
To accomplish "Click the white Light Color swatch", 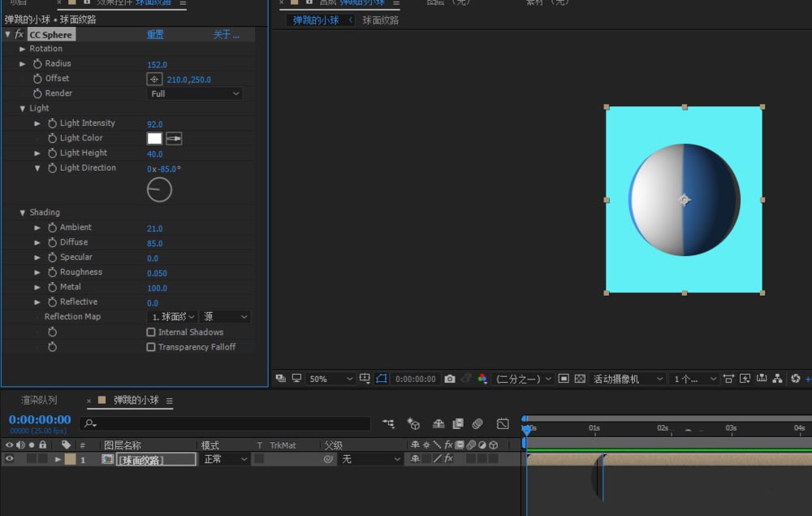I will pyautogui.click(x=154, y=139).
